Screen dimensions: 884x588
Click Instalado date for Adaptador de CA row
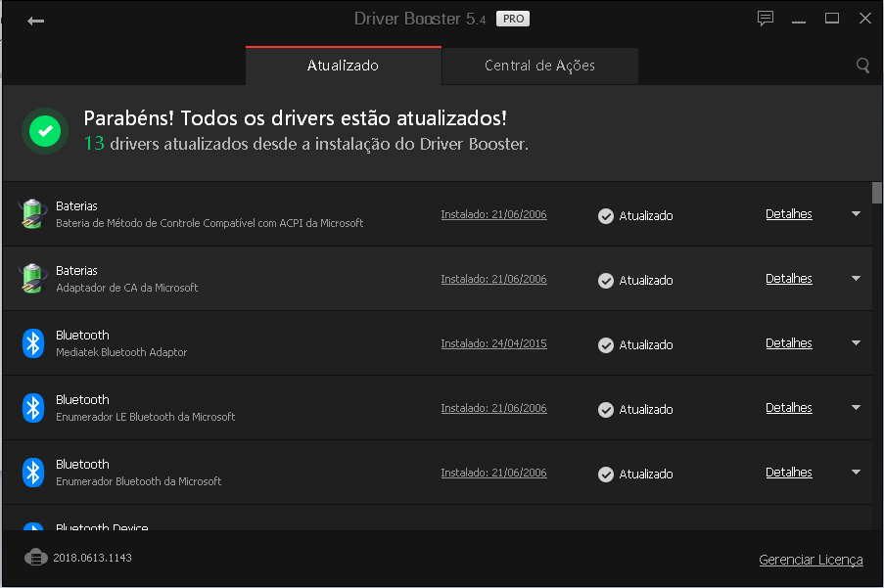click(x=493, y=279)
